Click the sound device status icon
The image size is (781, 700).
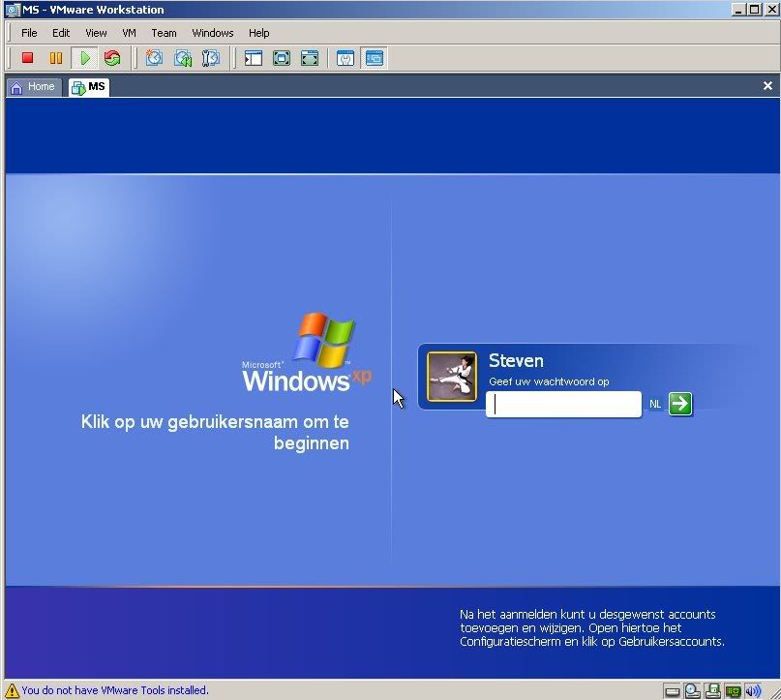coord(752,690)
